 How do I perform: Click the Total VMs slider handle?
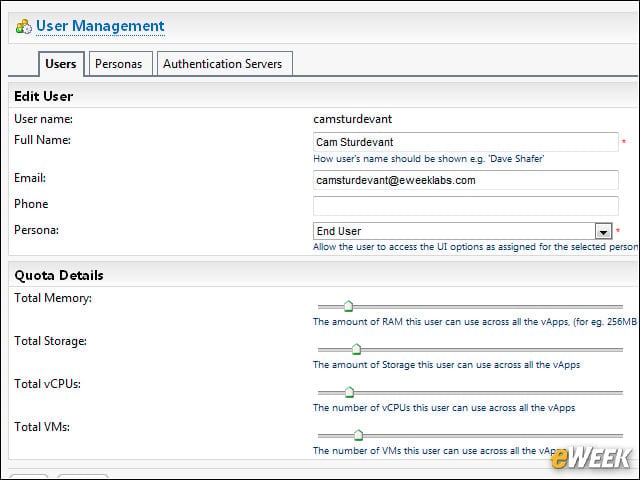pos(358,435)
